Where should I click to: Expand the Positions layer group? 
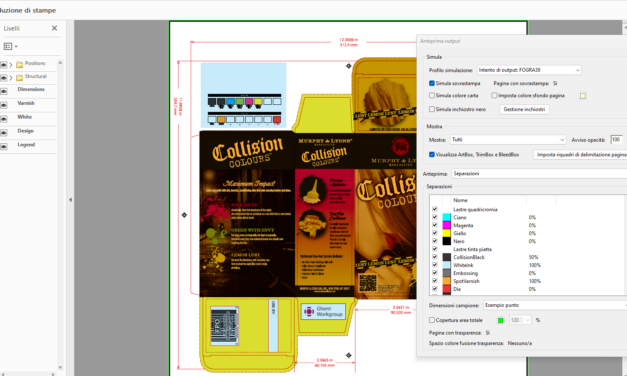coord(11,64)
